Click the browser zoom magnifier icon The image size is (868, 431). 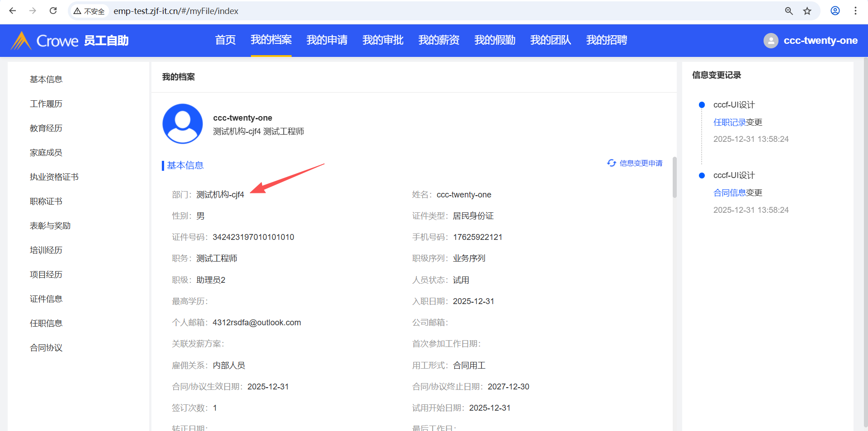[788, 11]
